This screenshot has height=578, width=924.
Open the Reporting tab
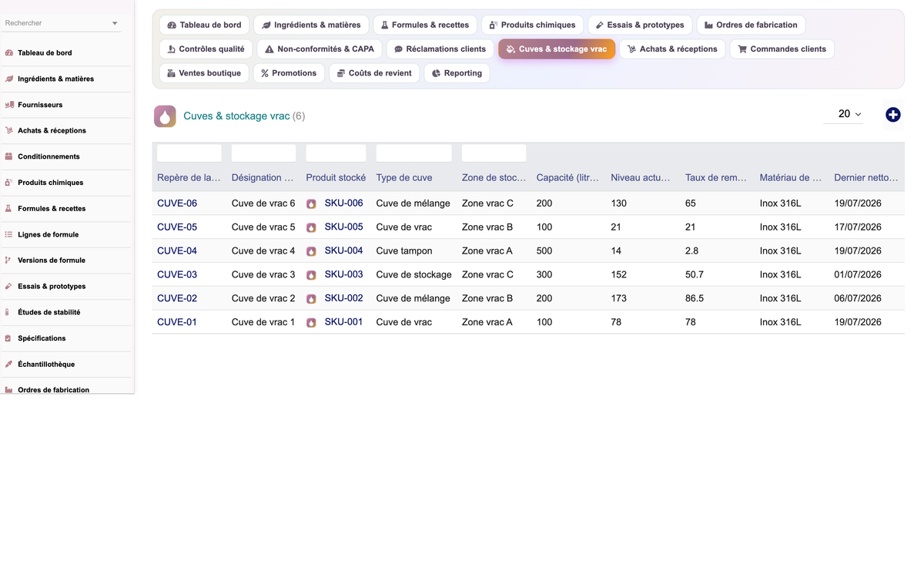[457, 73]
